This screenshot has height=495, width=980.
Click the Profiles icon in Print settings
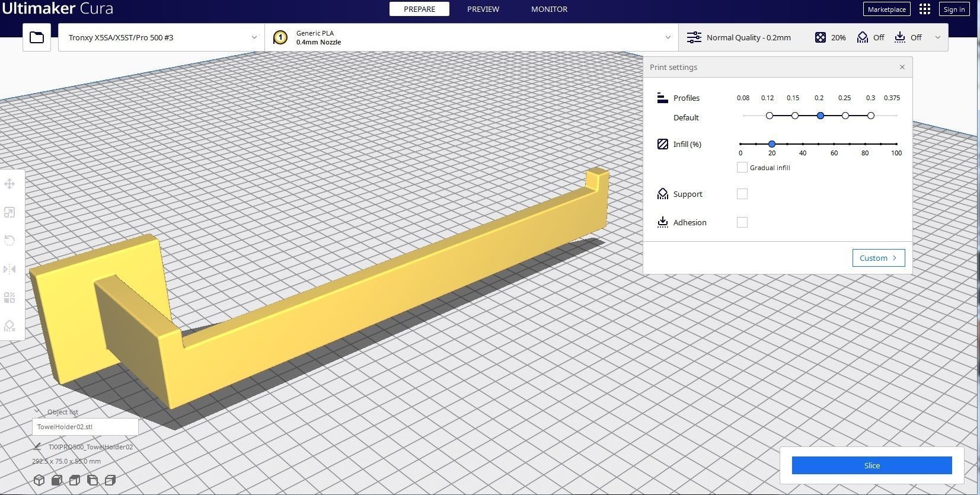coord(663,98)
